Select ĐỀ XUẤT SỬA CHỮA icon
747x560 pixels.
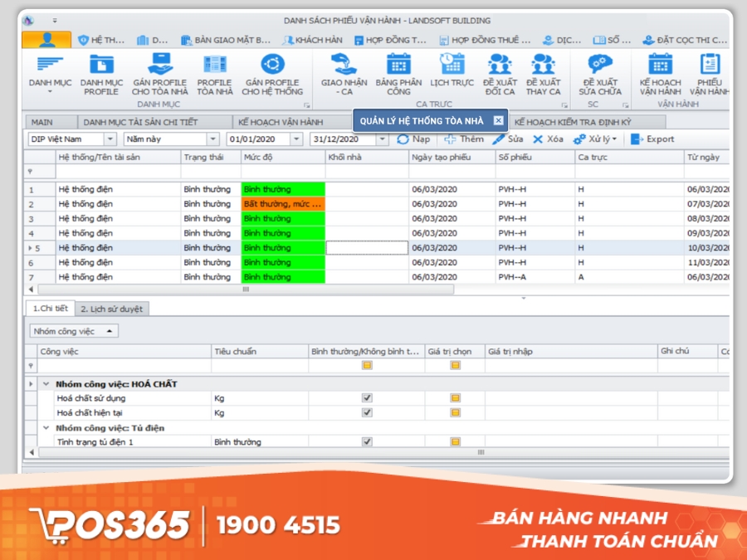tap(600, 75)
